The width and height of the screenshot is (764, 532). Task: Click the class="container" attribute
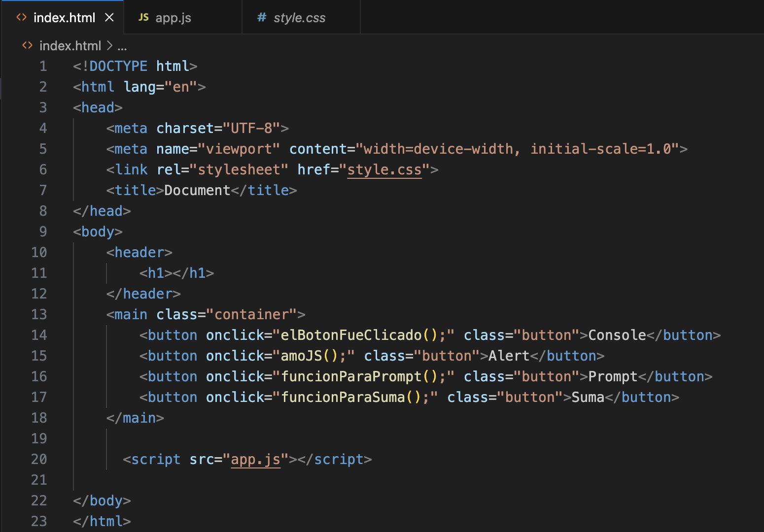pyautogui.click(x=227, y=315)
